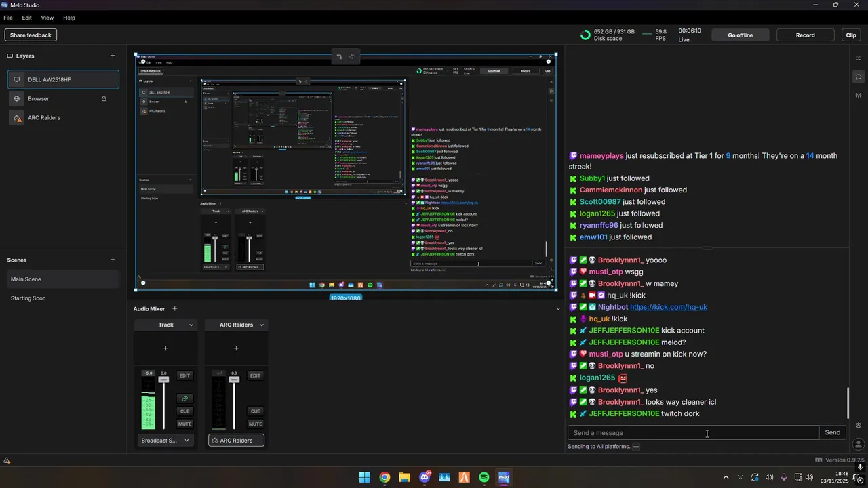Mute the ARC Raiders audio channel
This screenshot has width=868, height=488.
(x=255, y=424)
